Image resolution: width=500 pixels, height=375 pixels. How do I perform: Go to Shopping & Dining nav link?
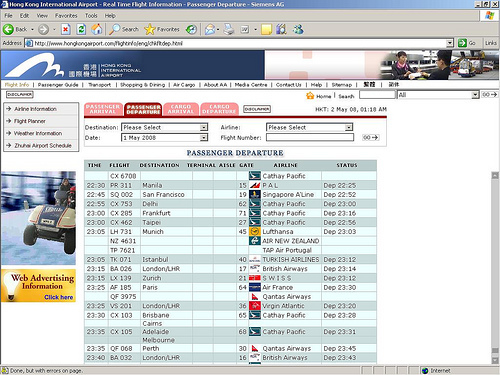coord(142,85)
